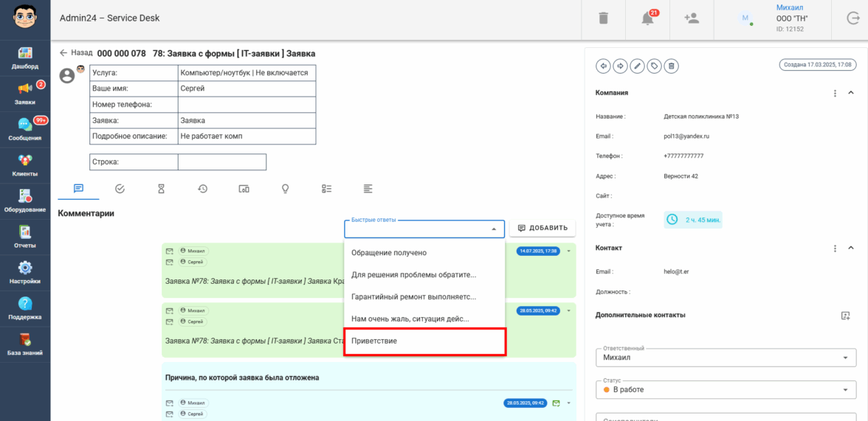Open the Ответственный dropdown set to Михаил

pyautogui.click(x=721, y=358)
